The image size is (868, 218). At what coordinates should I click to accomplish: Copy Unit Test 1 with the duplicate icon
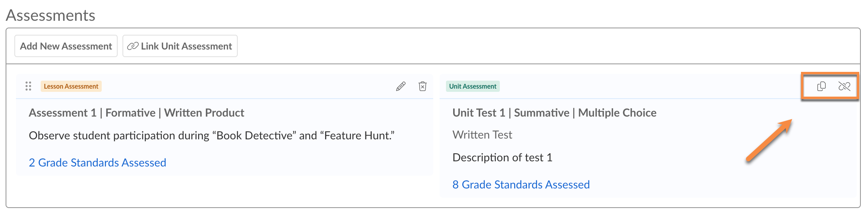pyautogui.click(x=821, y=86)
